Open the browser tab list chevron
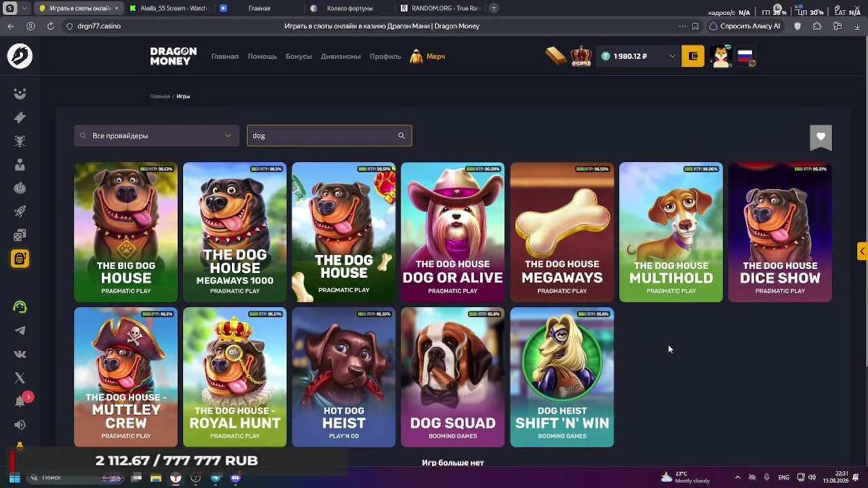 (25, 8)
